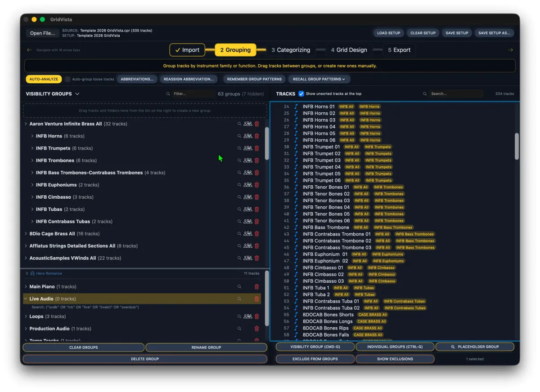Click the Rename Group button
The height and width of the screenshot is (392, 540).
pos(206,347)
